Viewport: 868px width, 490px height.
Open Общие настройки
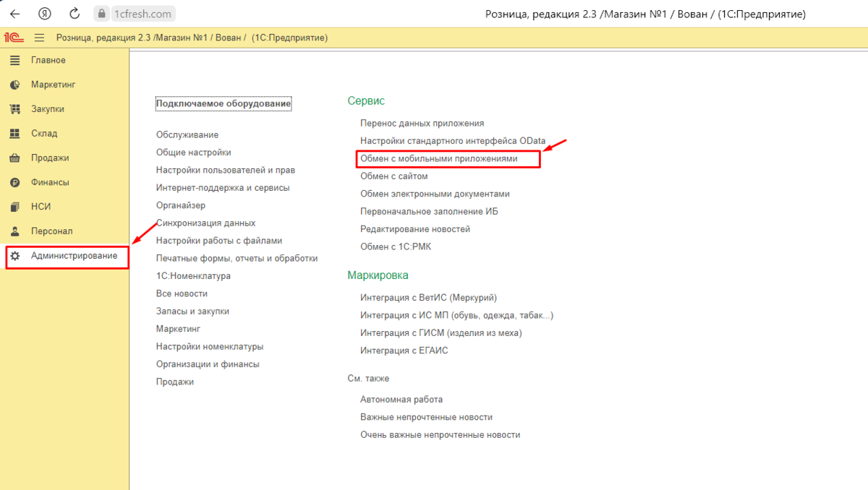pos(194,152)
